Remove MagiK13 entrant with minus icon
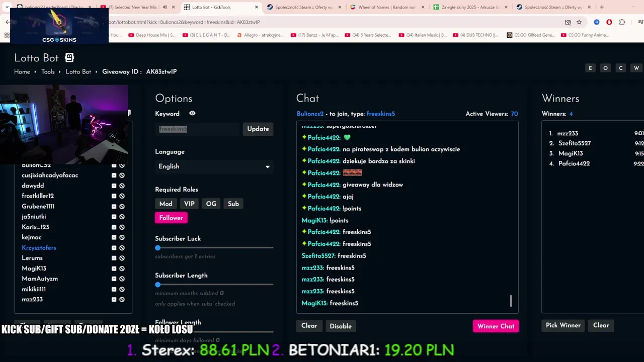 tap(114, 268)
